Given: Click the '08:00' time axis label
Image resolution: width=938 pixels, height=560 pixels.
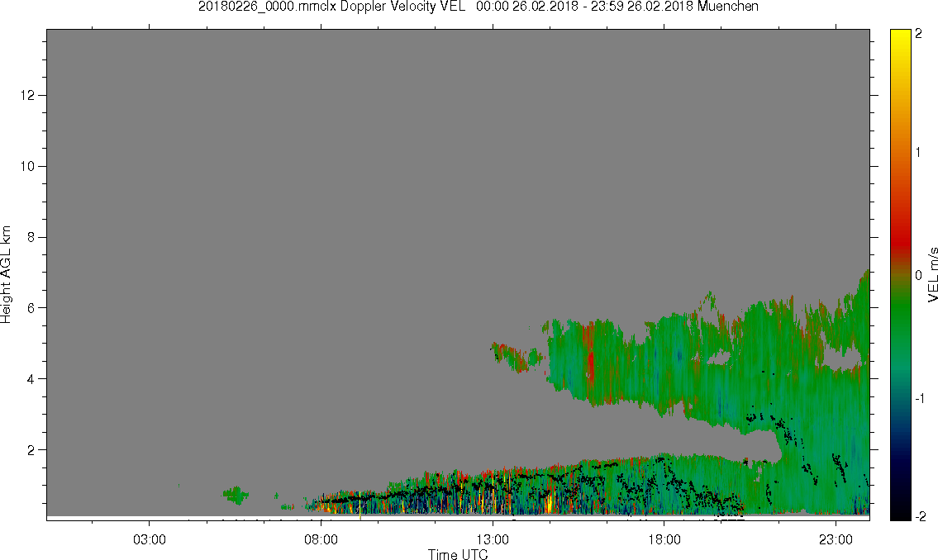Looking at the screenshot, I should [x=321, y=539].
